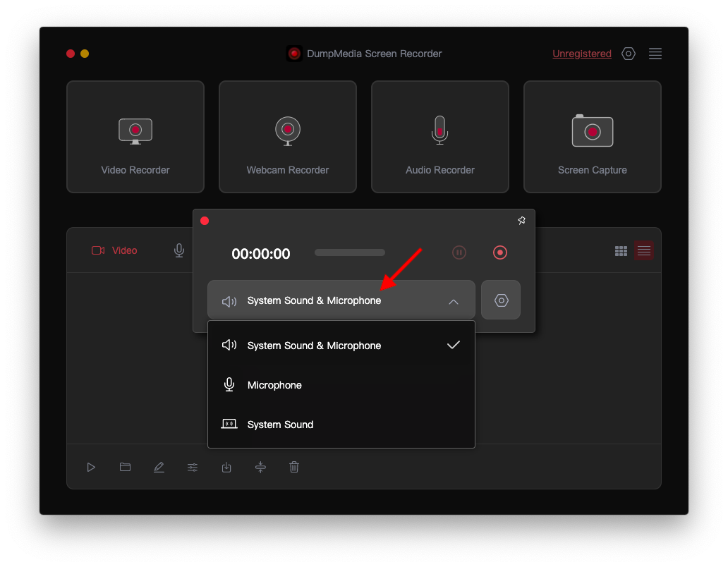Select System Sound & Microphone option in list
The width and height of the screenshot is (728, 567).
pyautogui.click(x=341, y=346)
